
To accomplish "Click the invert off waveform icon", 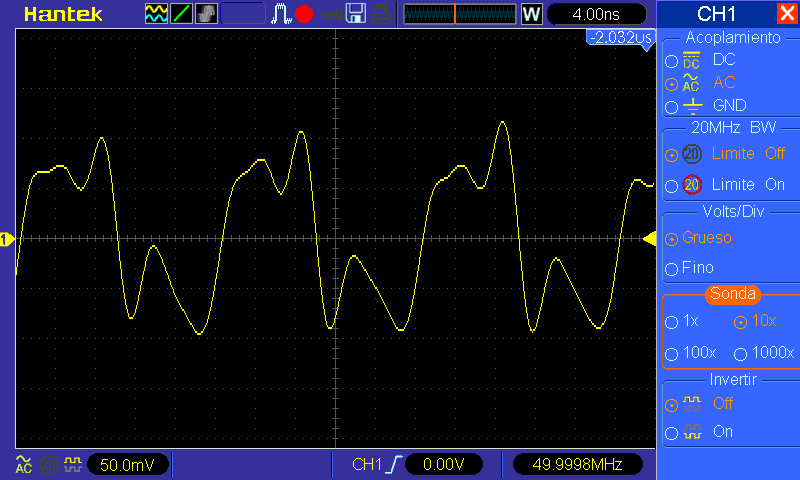I will tap(692, 403).
